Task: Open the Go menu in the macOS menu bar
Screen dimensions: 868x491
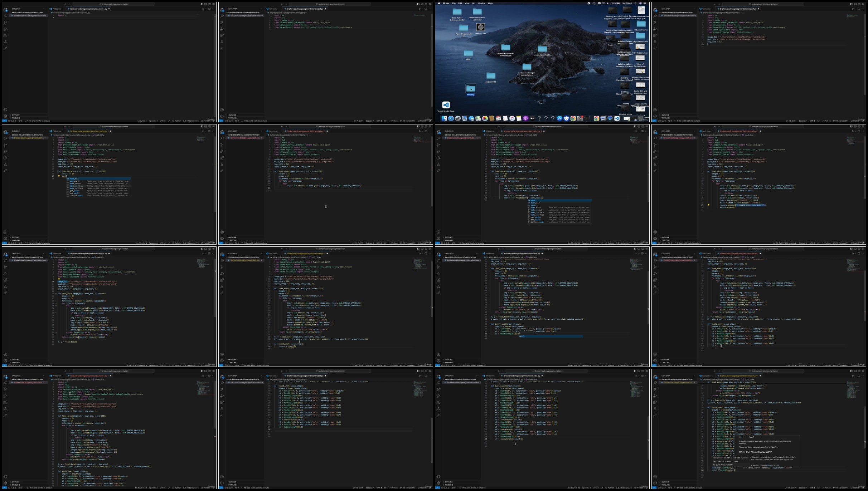Action: click(x=474, y=3)
